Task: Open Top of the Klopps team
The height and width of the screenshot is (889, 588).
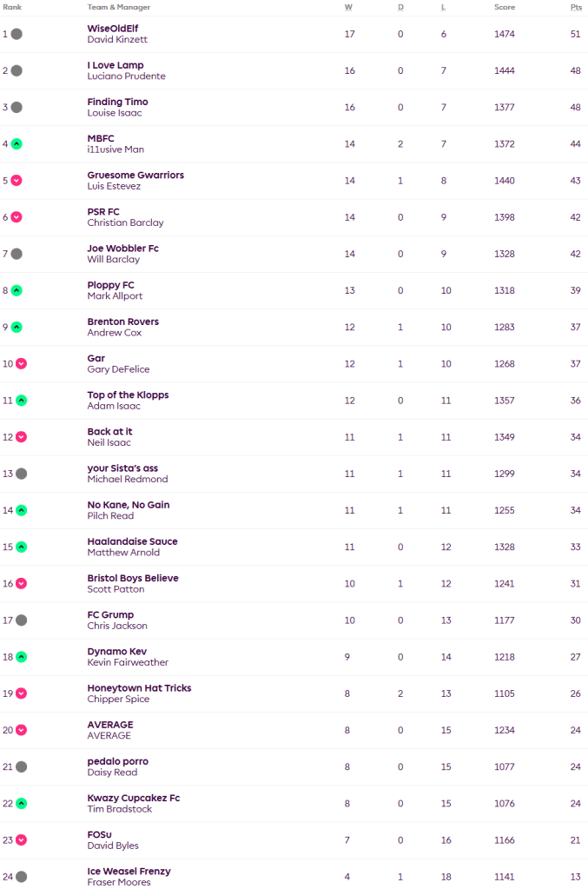Action: coord(128,395)
